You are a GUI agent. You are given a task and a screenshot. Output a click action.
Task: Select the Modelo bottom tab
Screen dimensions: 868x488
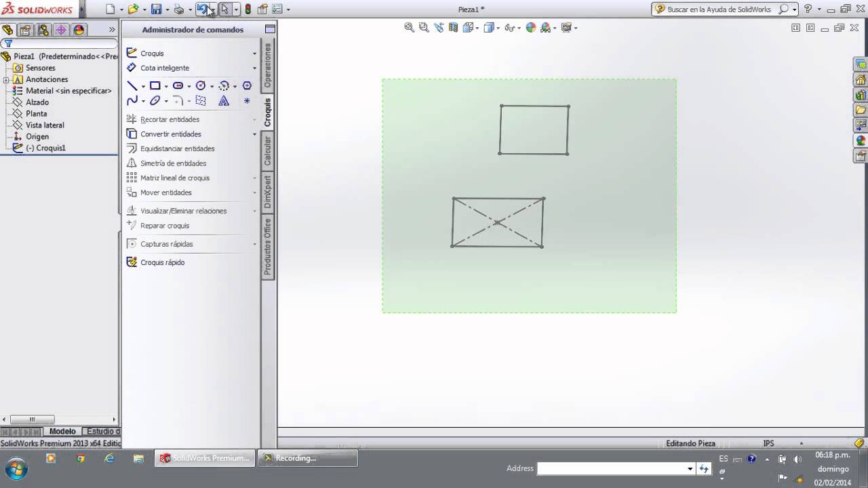(62, 431)
